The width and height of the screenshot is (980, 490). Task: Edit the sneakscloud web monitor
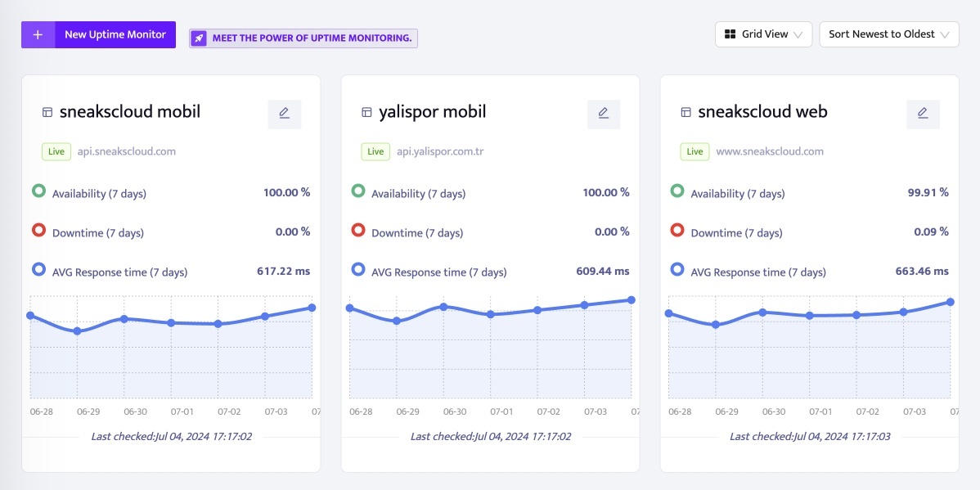923,114
